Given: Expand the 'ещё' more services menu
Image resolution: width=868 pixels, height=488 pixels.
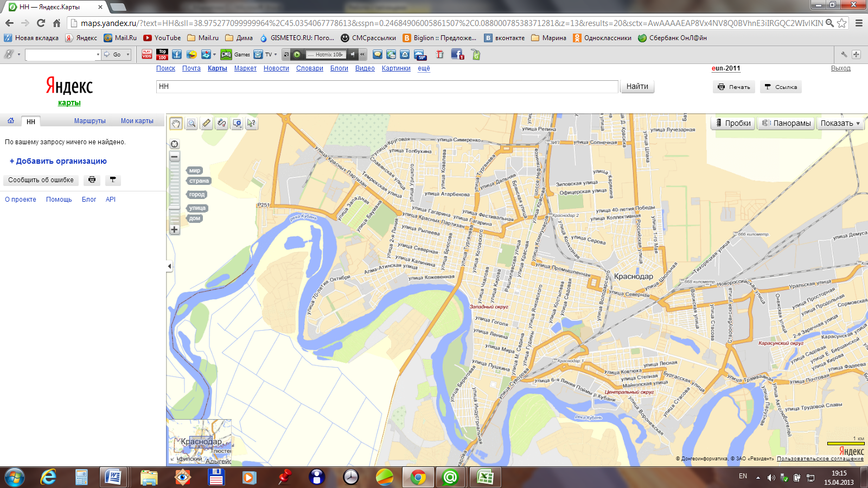Looking at the screenshot, I should [x=424, y=68].
